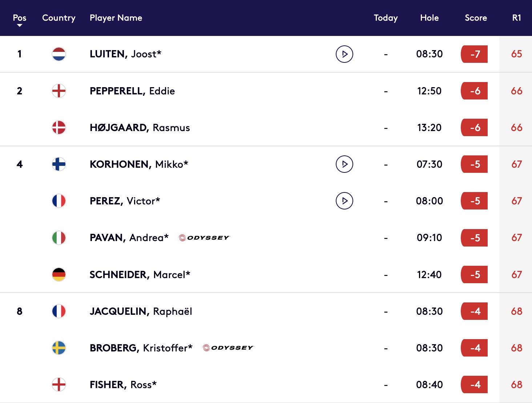
Task: Click R1 score 66 for Højgaard
Action: tap(516, 127)
